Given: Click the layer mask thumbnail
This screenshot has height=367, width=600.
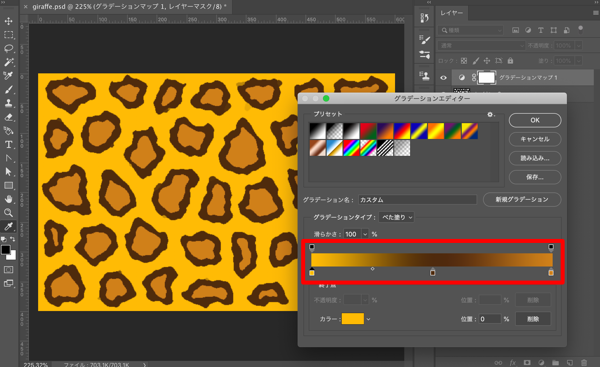Looking at the screenshot, I should pos(487,78).
